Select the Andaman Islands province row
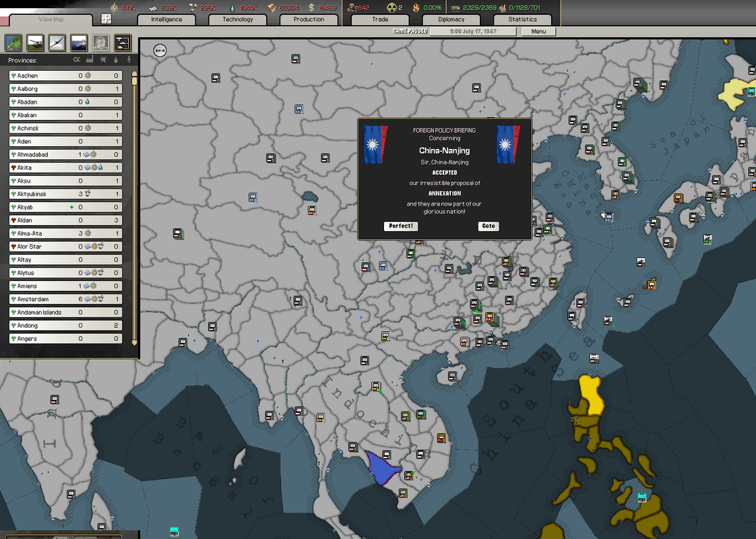Image resolution: width=756 pixels, height=539 pixels. click(65, 313)
